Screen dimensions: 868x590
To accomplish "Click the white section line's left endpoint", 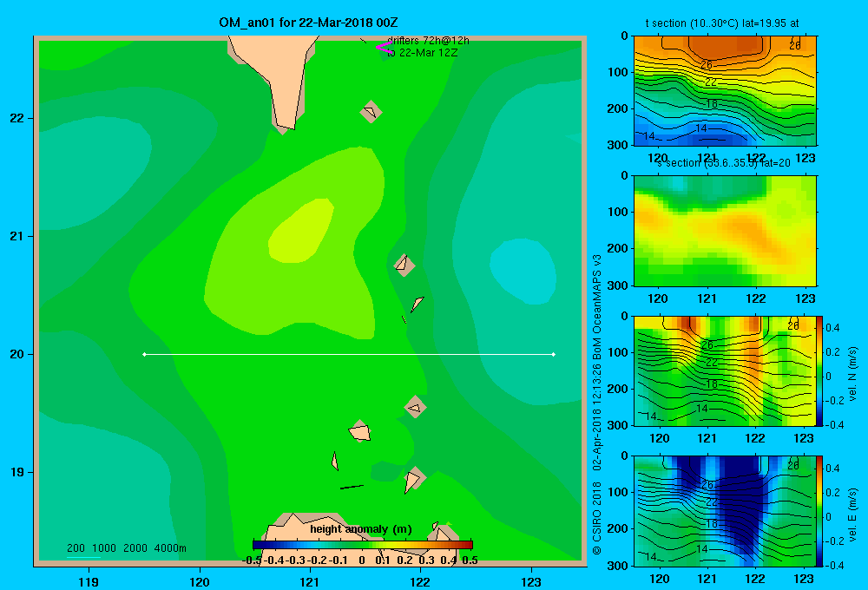I will [144, 354].
